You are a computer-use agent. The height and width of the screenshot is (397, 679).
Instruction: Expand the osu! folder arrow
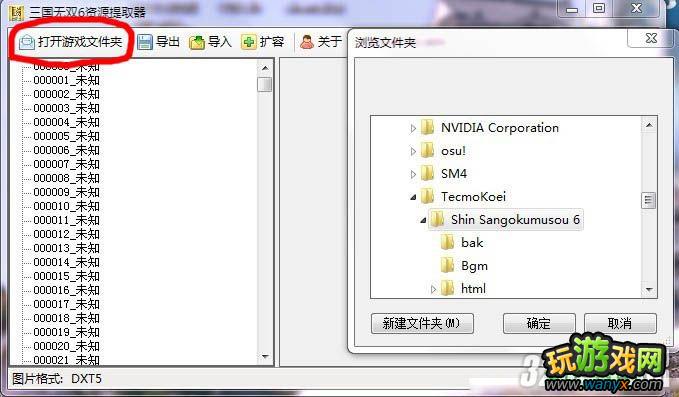(x=413, y=151)
